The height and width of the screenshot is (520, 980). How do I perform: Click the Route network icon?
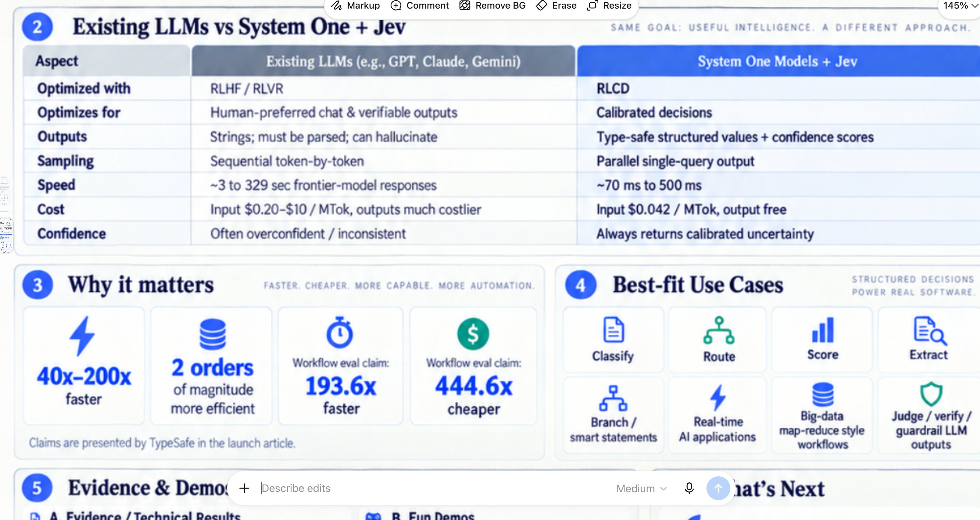pyautogui.click(x=719, y=330)
